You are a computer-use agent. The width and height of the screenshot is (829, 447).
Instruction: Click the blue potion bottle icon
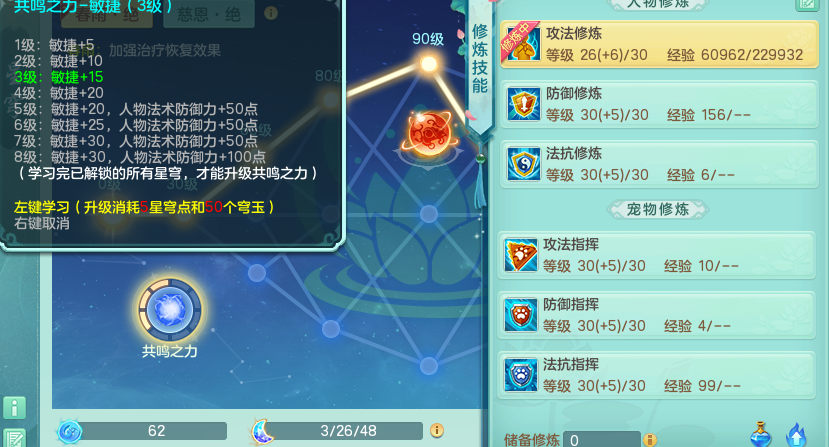click(761, 434)
